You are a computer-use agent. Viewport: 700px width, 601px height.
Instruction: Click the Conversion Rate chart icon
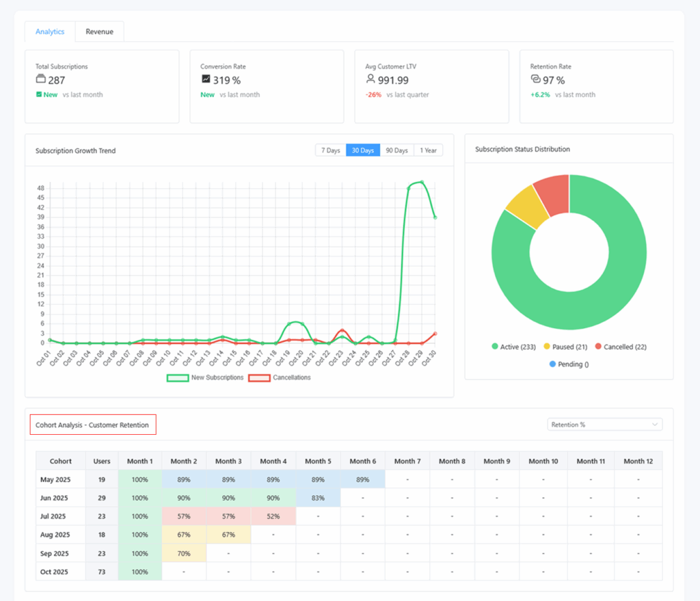(206, 79)
